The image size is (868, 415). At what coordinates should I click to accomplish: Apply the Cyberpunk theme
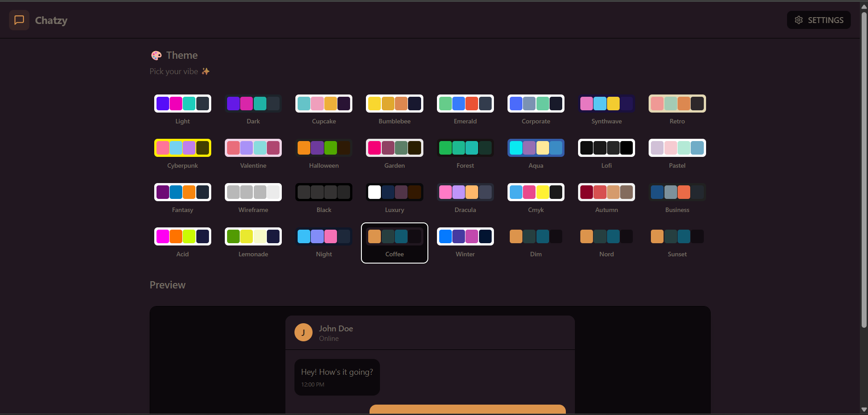(x=183, y=154)
